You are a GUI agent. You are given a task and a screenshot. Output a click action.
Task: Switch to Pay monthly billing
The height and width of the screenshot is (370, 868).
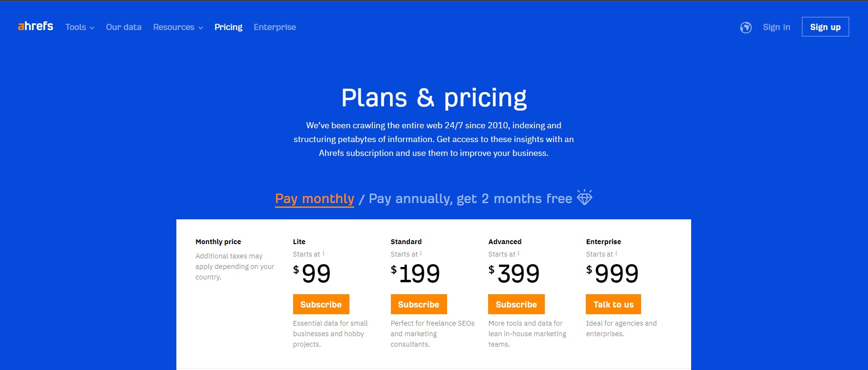(315, 199)
